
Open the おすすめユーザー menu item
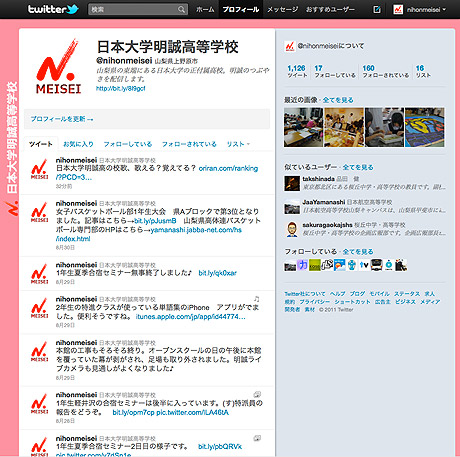[x=330, y=9]
